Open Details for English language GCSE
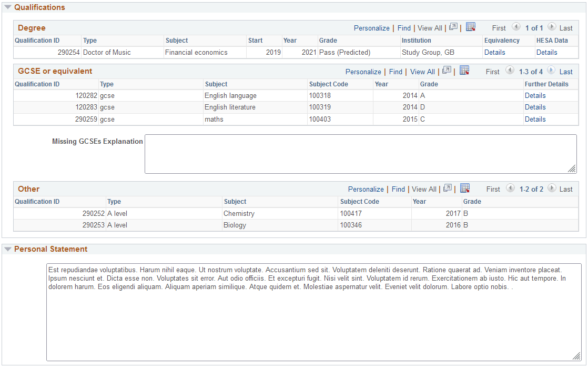The height and width of the screenshot is (367, 588). [x=535, y=95]
